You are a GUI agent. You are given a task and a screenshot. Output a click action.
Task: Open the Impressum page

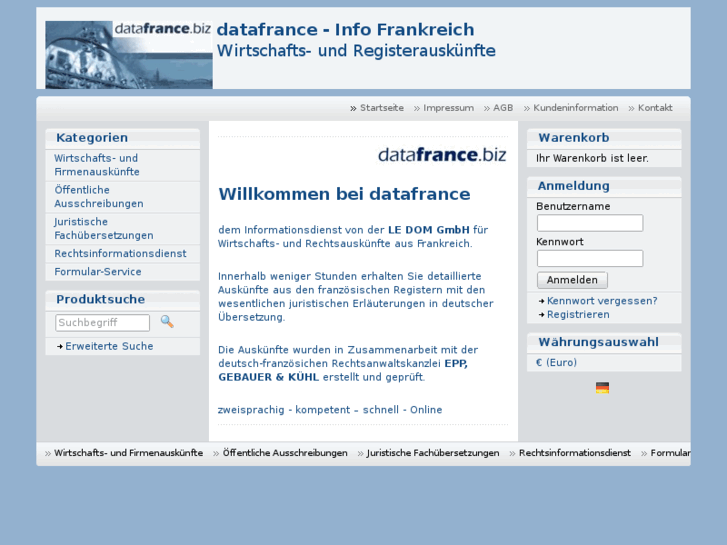(448, 108)
